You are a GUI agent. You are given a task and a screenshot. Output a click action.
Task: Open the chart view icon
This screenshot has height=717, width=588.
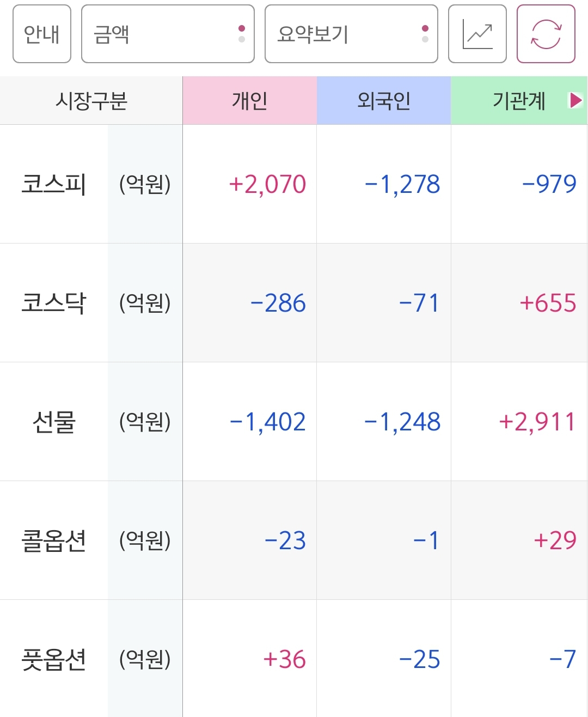477,34
